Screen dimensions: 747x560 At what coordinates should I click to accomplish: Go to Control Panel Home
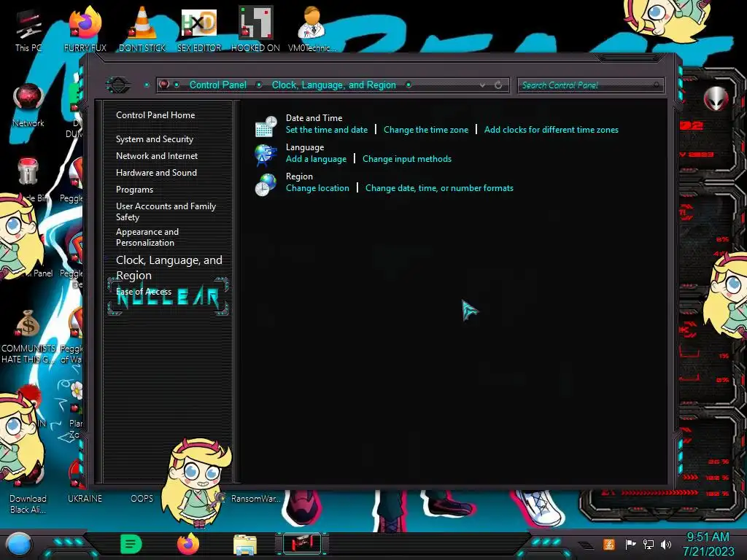point(155,115)
